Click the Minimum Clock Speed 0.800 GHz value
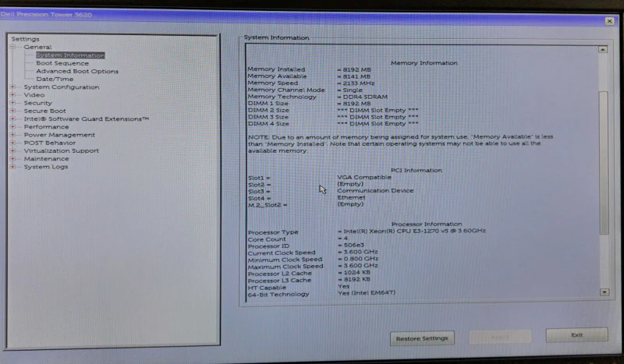This screenshot has height=364, width=624. click(x=358, y=259)
